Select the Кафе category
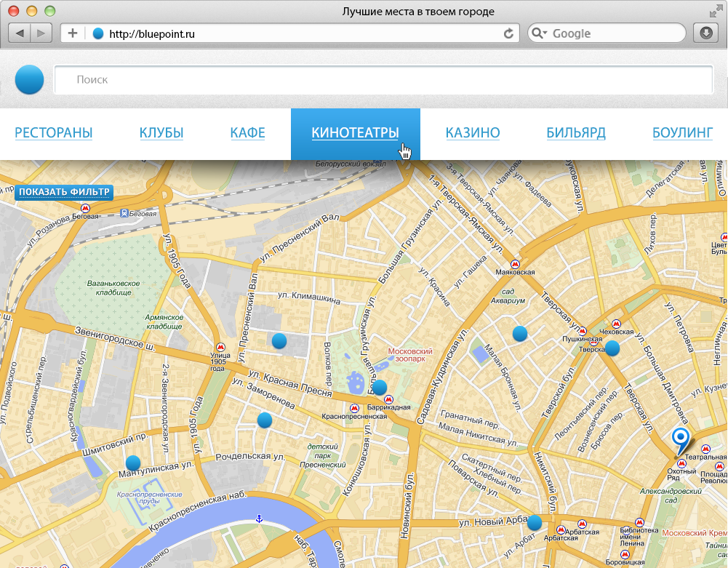The image size is (728, 568). click(247, 133)
